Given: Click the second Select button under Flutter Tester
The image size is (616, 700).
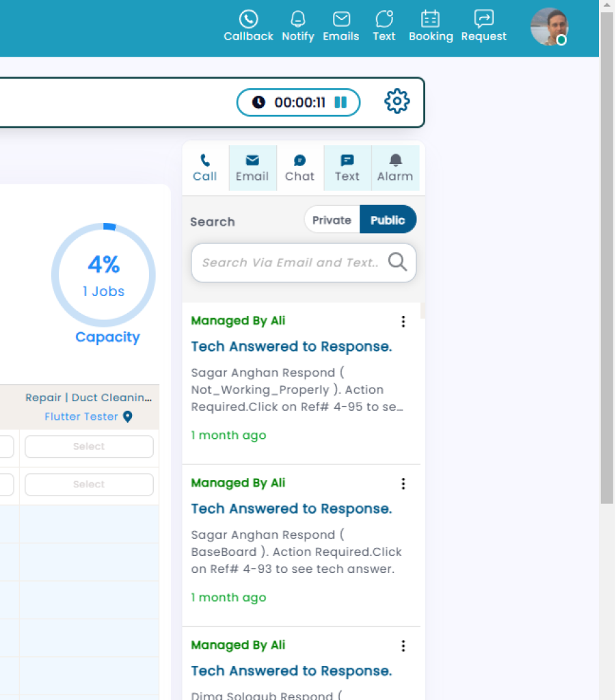Looking at the screenshot, I should tap(90, 485).
